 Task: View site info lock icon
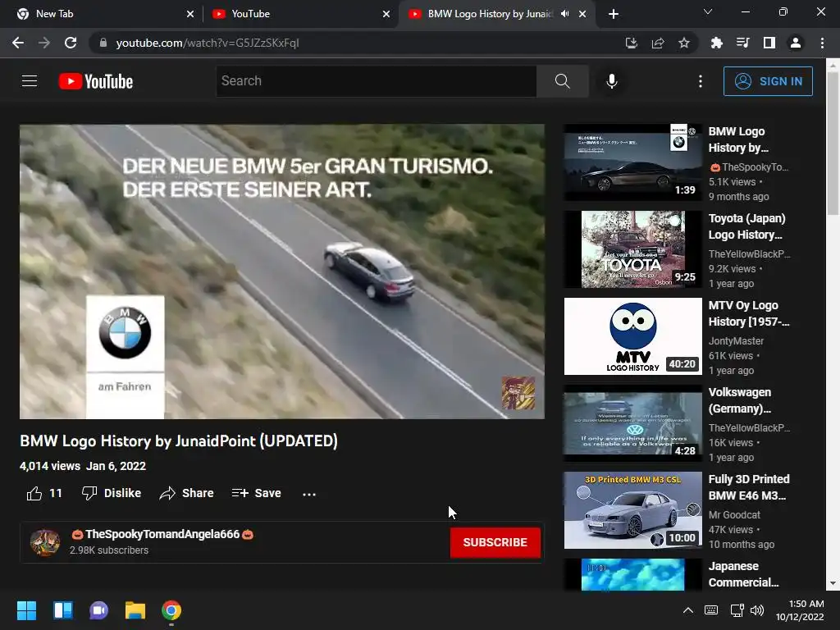click(103, 43)
